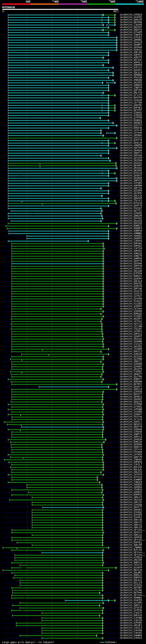146x644 pixels.
Task: Select label UniRef100_A9NLE6
Action: pyautogui.click(x=131, y=253)
